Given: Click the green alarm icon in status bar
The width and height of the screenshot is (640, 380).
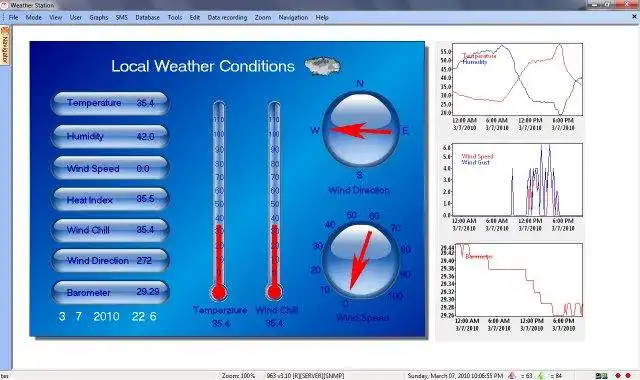Looking at the screenshot, I should [541, 376].
